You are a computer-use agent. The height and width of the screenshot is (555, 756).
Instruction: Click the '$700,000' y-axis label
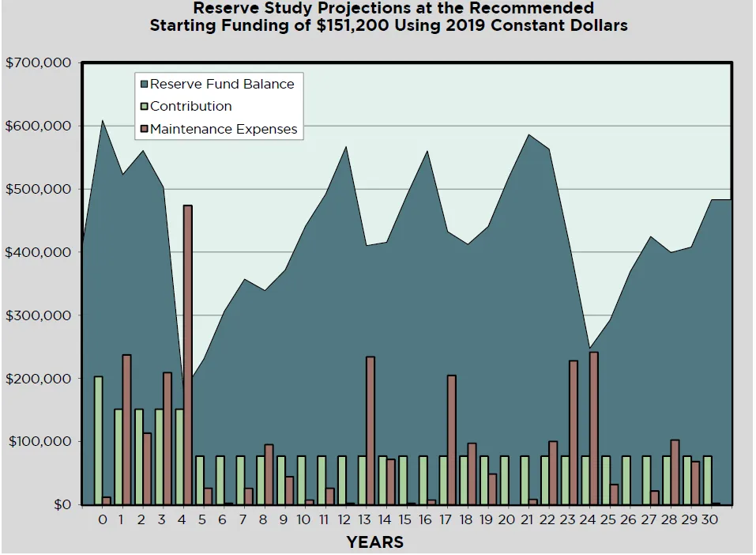[x=38, y=62]
